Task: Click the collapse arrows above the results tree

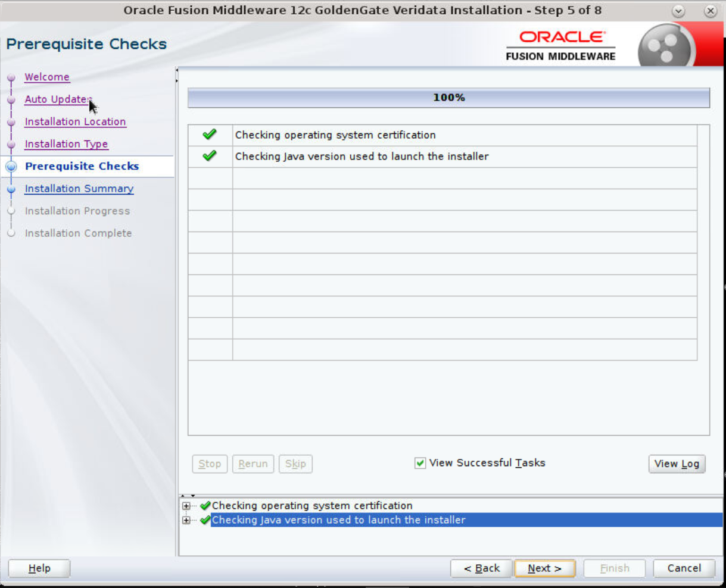Action: tap(188, 495)
